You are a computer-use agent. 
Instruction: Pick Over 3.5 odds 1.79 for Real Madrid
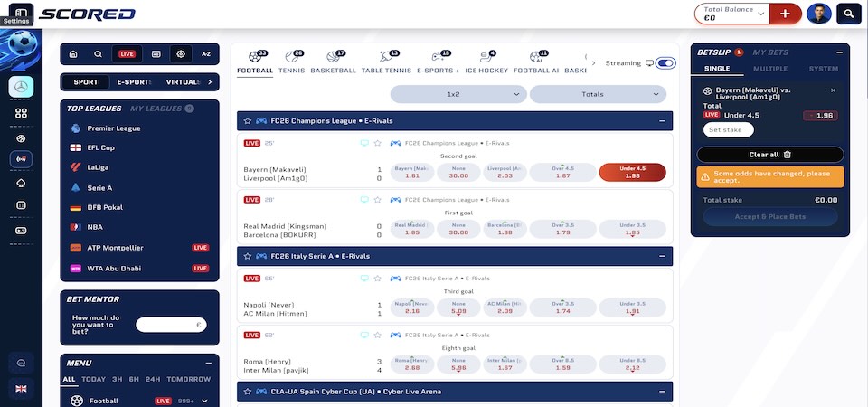[x=562, y=229]
